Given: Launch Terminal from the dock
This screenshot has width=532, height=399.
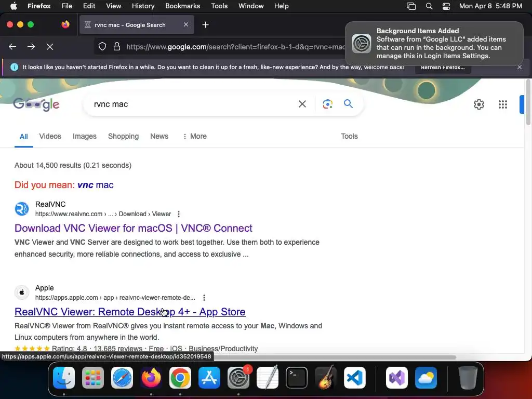Looking at the screenshot, I should tap(297, 378).
